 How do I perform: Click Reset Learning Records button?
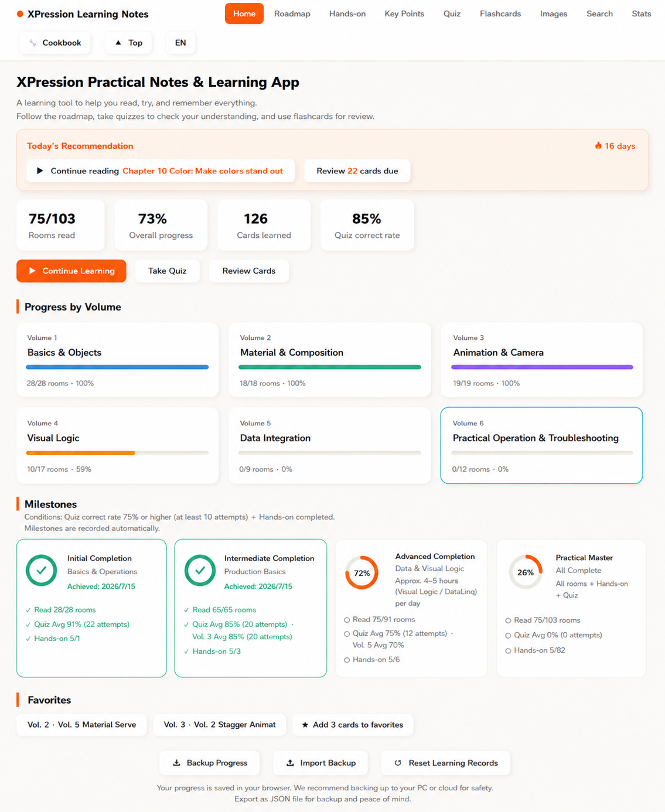coord(446,763)
